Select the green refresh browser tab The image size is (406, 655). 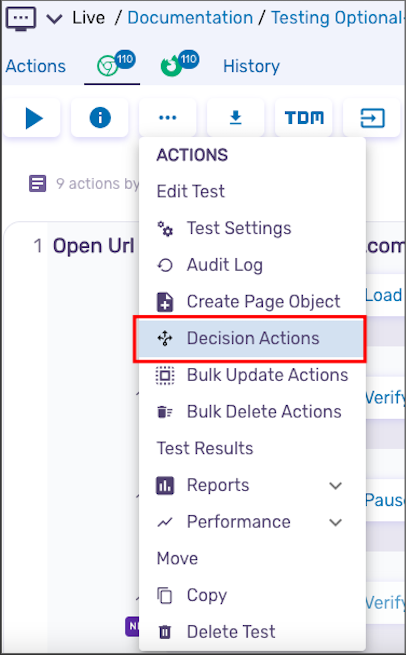click(x=179, y=65)
